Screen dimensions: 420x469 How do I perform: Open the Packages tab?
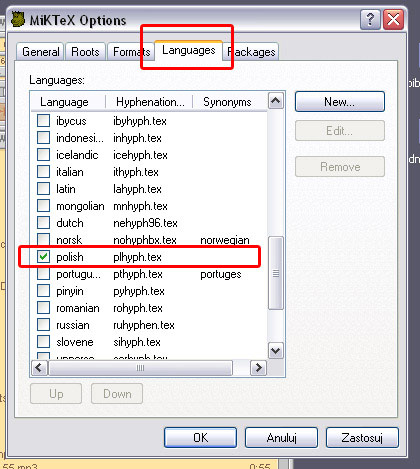(251, 52)
